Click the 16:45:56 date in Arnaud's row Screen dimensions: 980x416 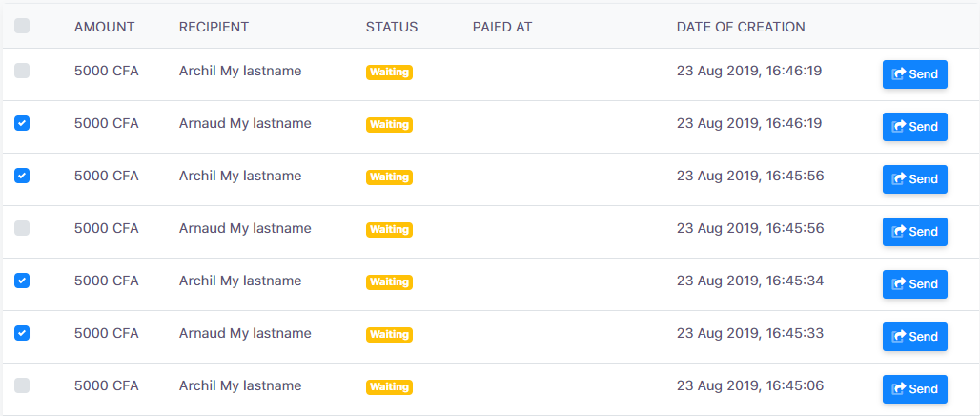pyautogui.click(x=750, y=229)
